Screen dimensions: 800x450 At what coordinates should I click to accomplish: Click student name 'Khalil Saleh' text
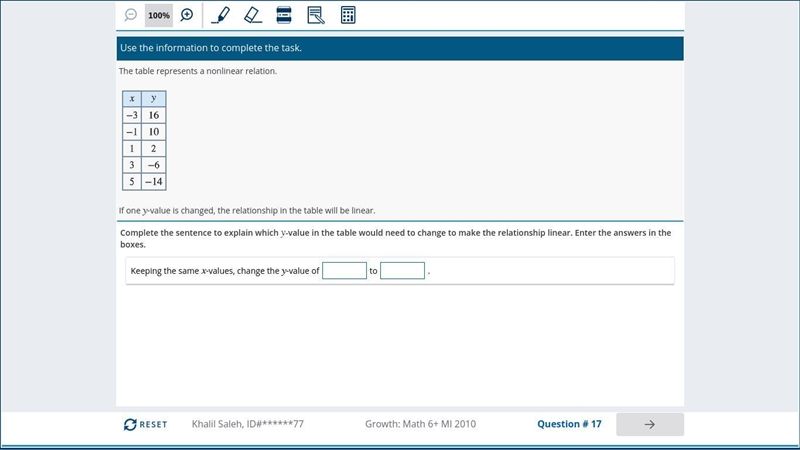pos(218,424)
